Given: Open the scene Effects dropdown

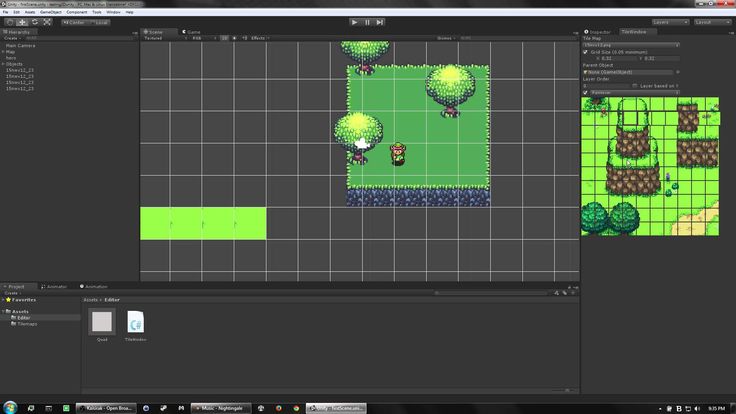Looking at the screenshot, I should [x=260, y=38].
